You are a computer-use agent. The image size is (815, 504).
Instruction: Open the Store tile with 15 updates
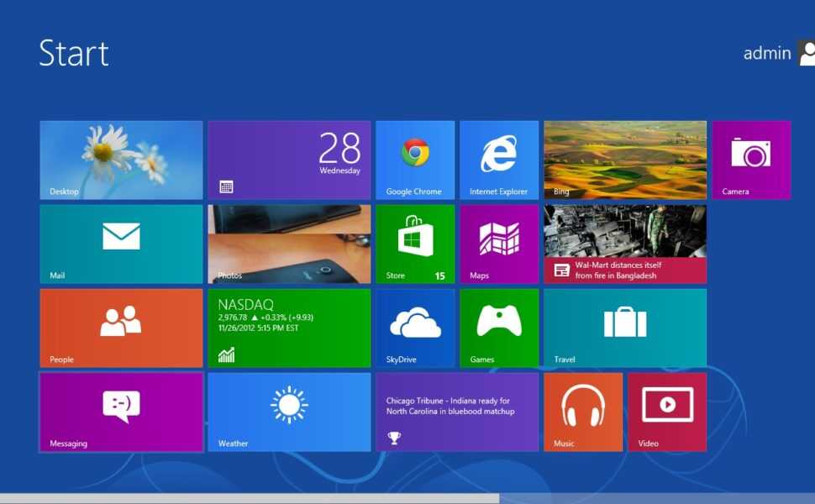[x=415, y=244]
